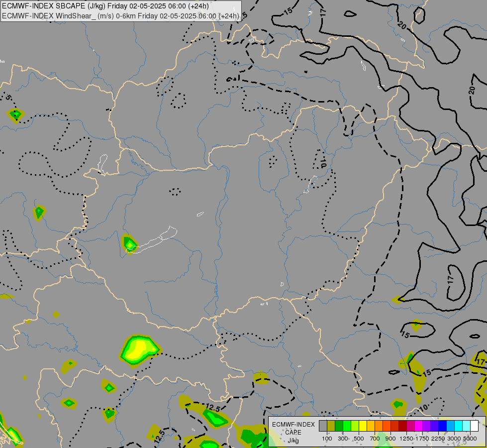Click the 'ECMWF-INDEX' heading in the legend box
This screenshot has width=487, height=448.
[293, 425]
